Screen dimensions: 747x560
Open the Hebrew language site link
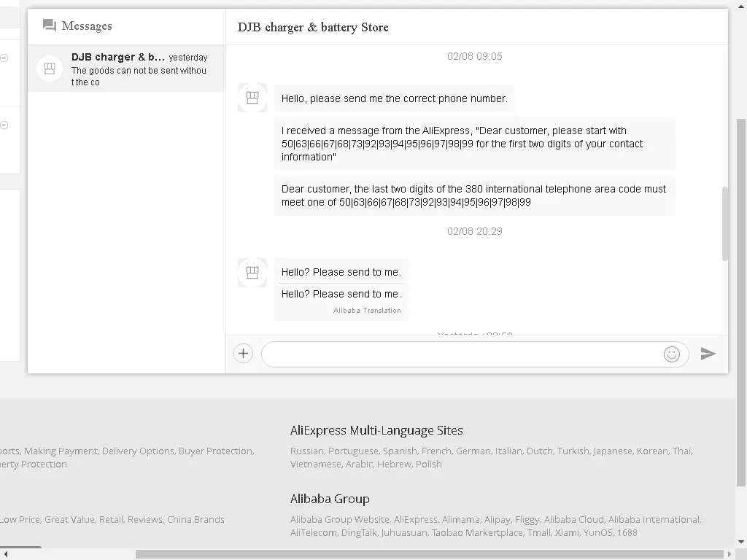click(x=393, y=464)
